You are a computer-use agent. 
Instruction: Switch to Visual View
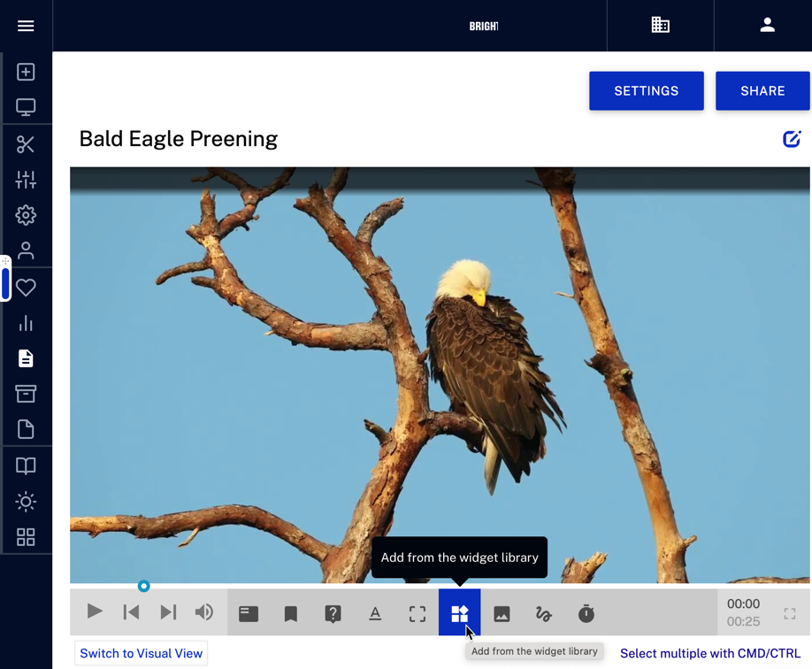pos(142,653)
